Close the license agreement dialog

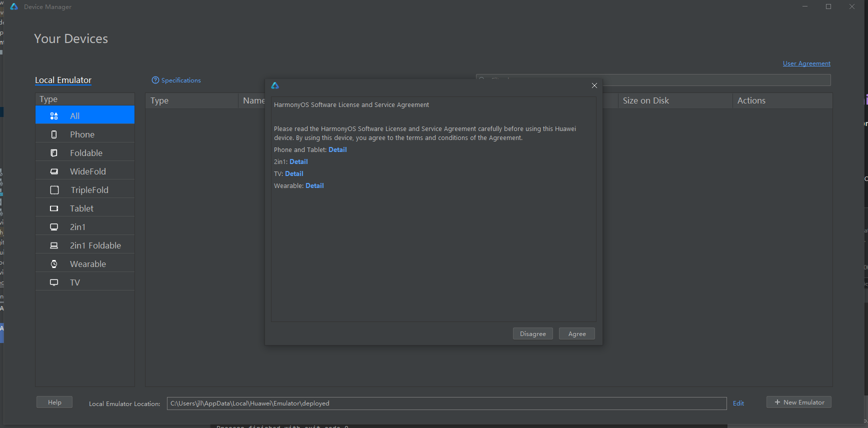coord(594,85)
